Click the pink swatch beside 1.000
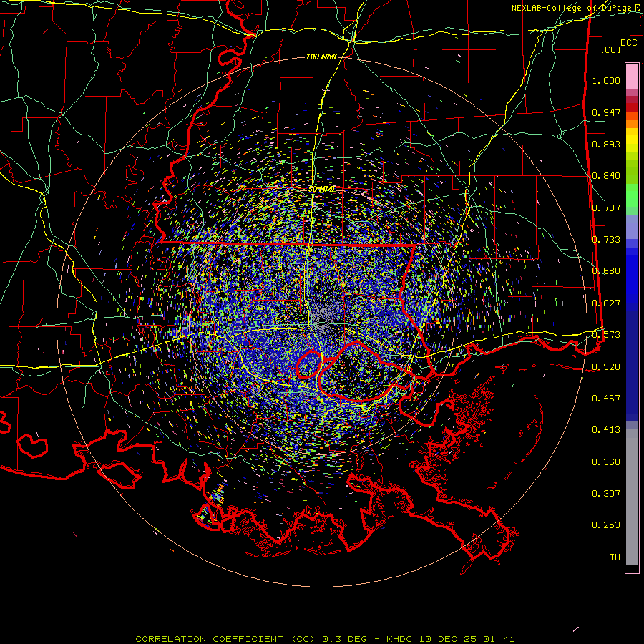 632,77
